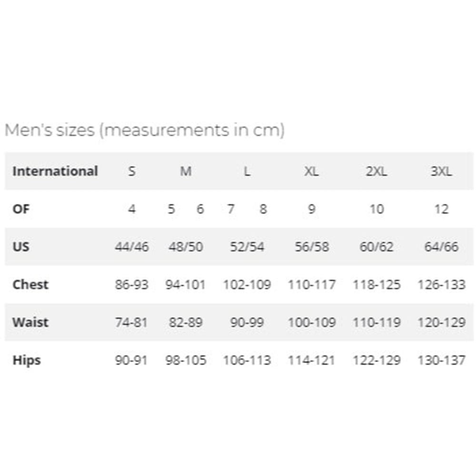Click the Waist row label

click(x=30, y=322)
